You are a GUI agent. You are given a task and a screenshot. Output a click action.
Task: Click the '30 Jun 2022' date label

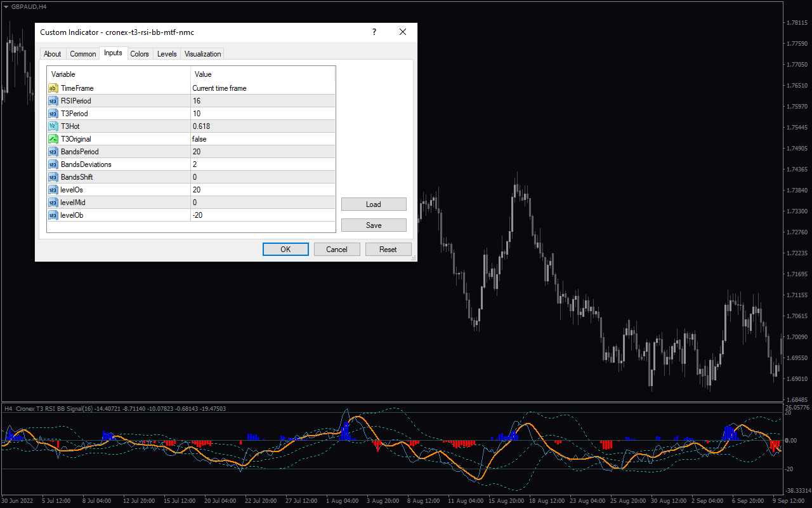[x=17, y=501]
